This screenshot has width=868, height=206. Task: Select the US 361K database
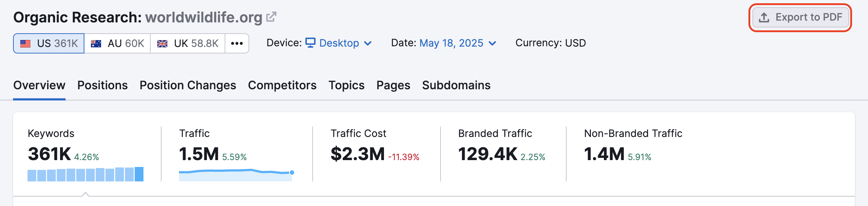[x=49, y=43]
